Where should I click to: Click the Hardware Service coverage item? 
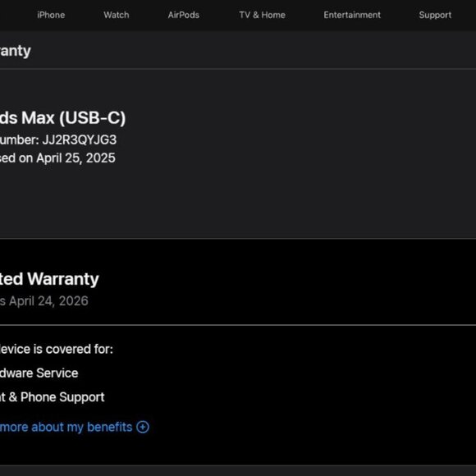(39, 373)
